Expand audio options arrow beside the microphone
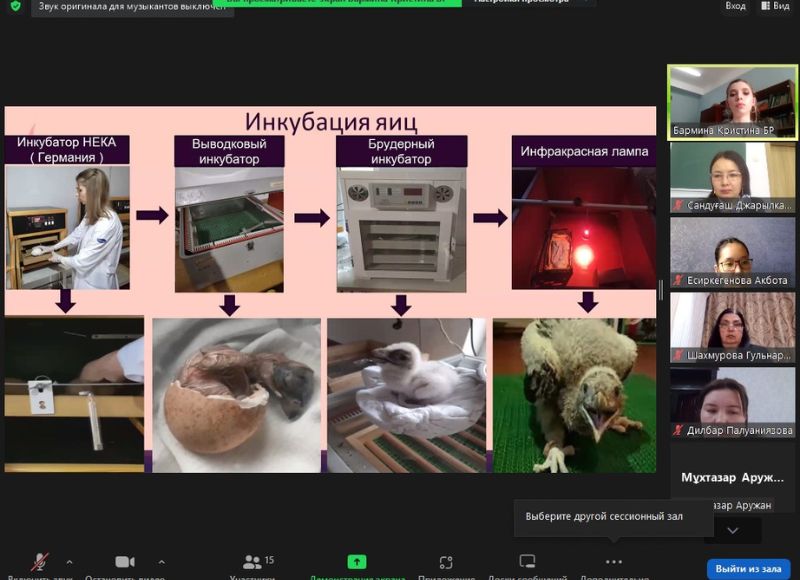This screenshot has width=800, height=580. click(x=69, y=561)
